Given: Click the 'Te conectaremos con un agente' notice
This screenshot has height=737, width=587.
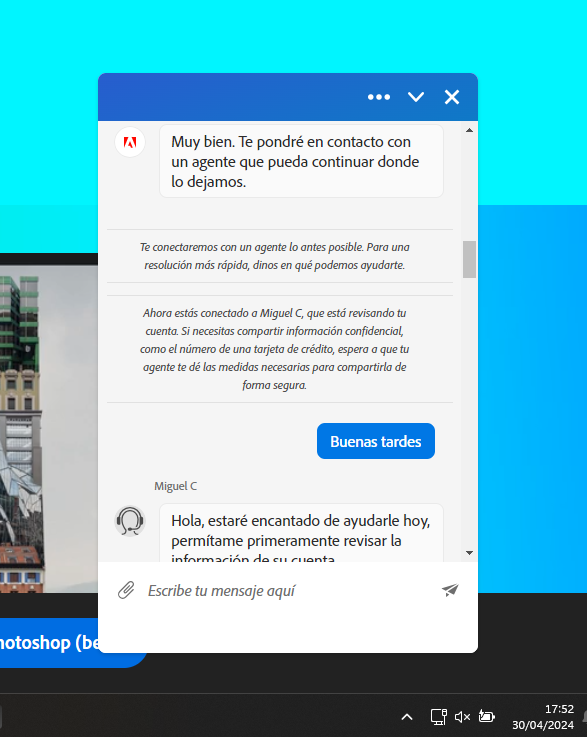Looking at the screenshot, I should coord(274,256).
